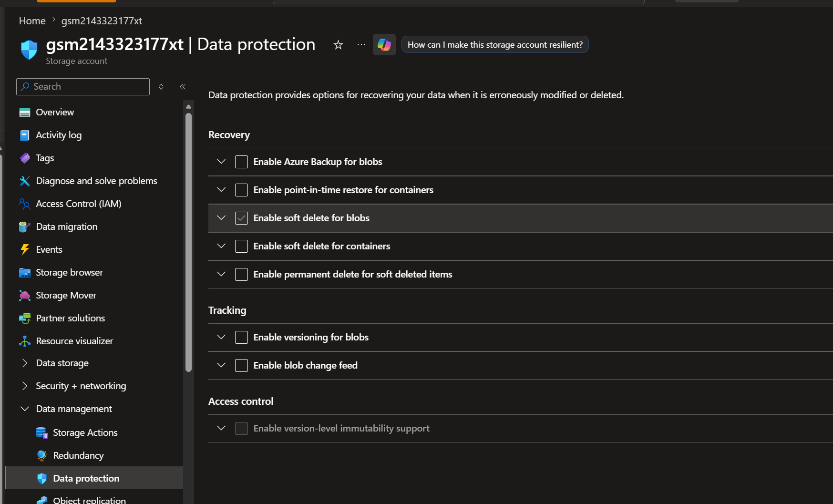Click the Storage Actions icon
Image resolution: width=833 pixels, height=504 pixels.
pos(42,433)
